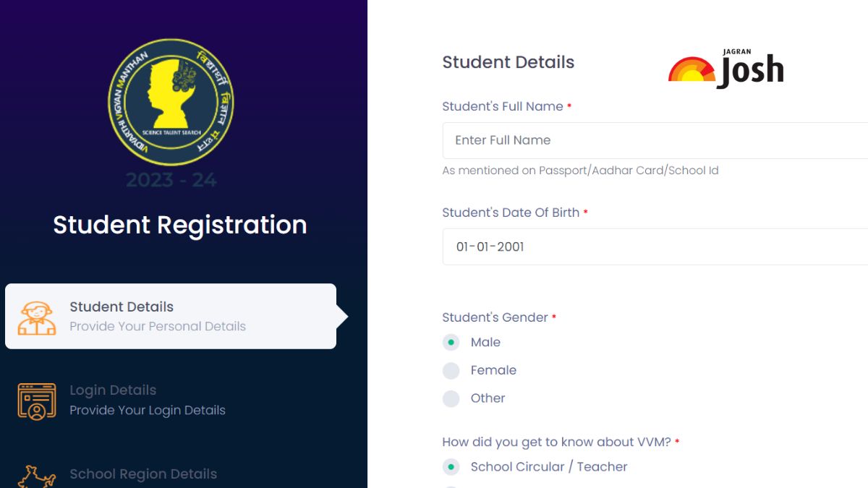Focus the Enter Full Name field
The height and width of the screenshot is (488, 868).
coord(655,140)
